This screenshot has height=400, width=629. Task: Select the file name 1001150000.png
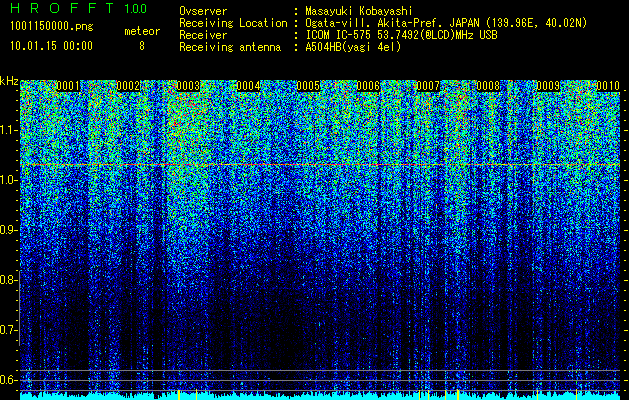pyautogui.click(x=52, y=27)
